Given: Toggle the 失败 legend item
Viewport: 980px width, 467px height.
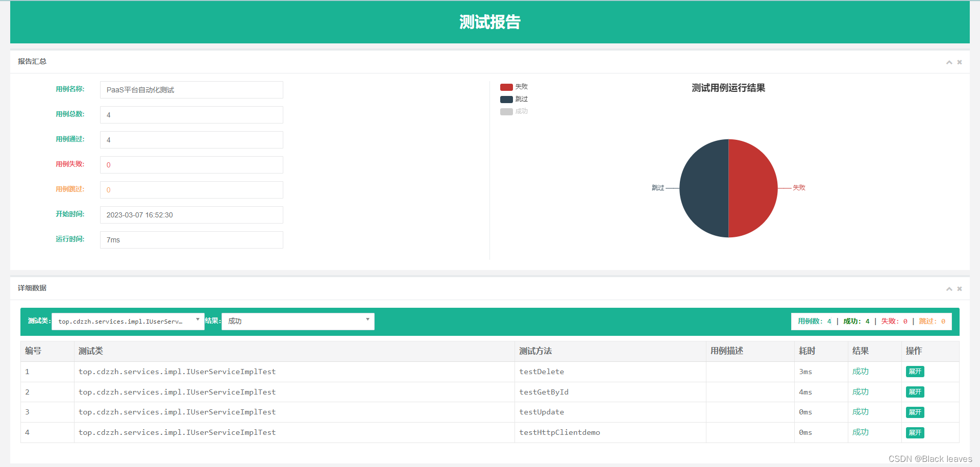Looking at the screenshot, I should [514, 87].
